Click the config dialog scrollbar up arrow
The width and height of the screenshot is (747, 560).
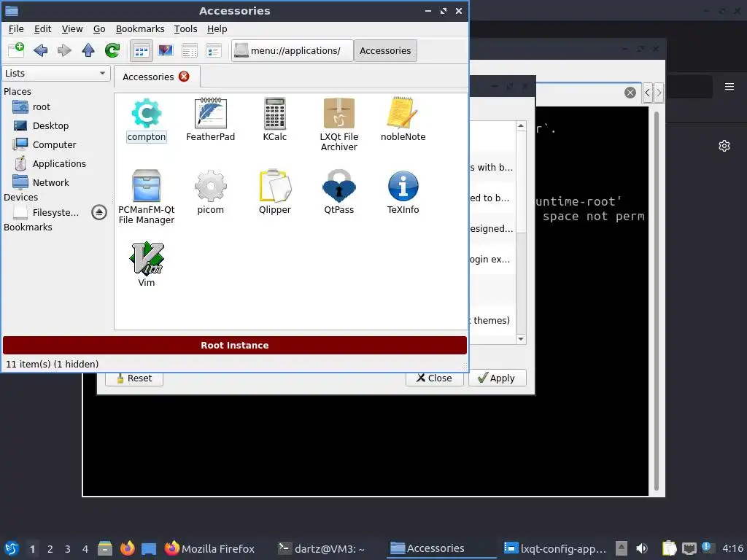(521, 126)
